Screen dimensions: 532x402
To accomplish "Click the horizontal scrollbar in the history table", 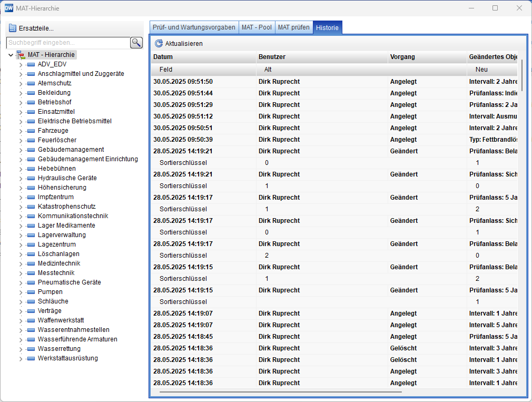I will coord(280,392).
